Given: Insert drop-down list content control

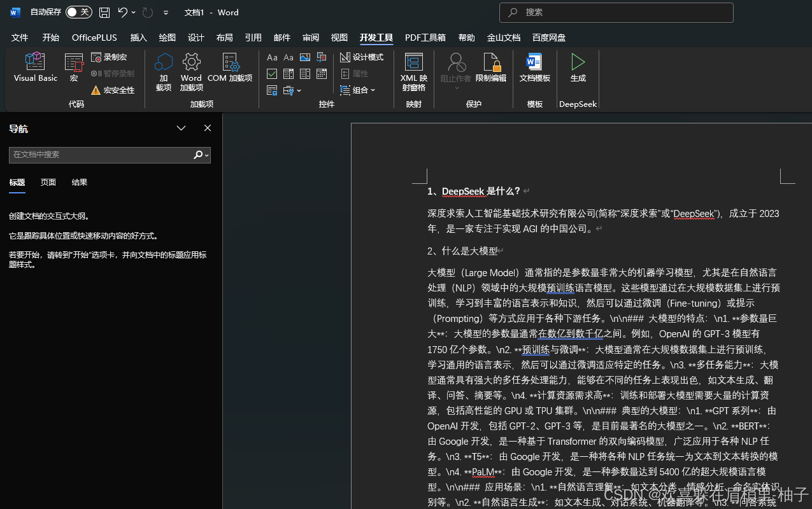Looking at the screenshot, I should click(305, 74).
